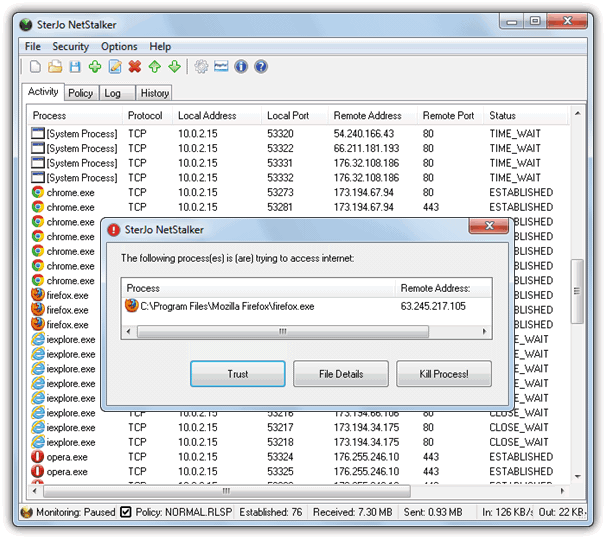Viewport: 606px width, 538px height.
Task: Select the Firefox icon in dialog list
Action: point(131,306)
